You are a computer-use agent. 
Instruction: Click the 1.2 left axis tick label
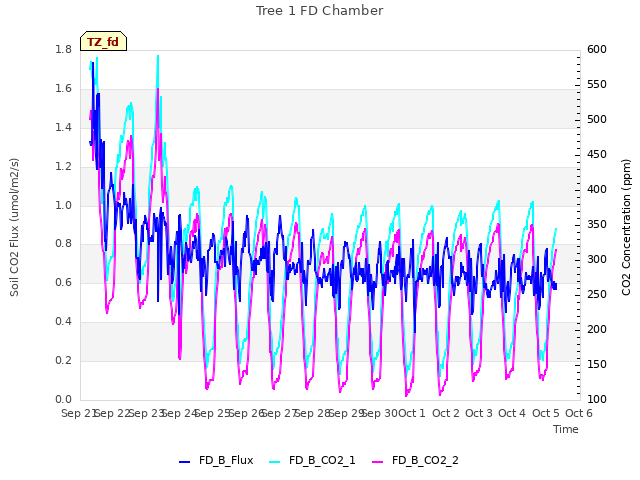[x=64, y=167]
